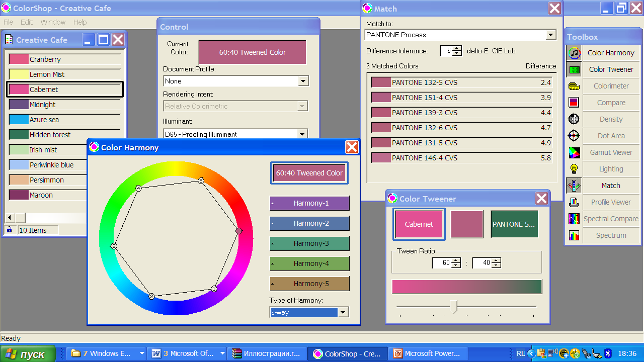Open the Gamut Viewer icon in Toolbox
This screenshot has width=644, height=362.
pos(574,152)
